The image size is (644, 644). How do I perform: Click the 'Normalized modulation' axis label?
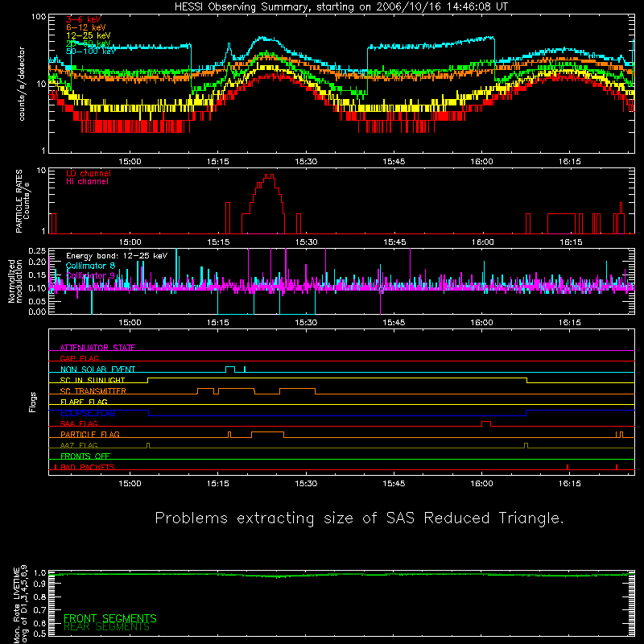[x=14, y=281]
